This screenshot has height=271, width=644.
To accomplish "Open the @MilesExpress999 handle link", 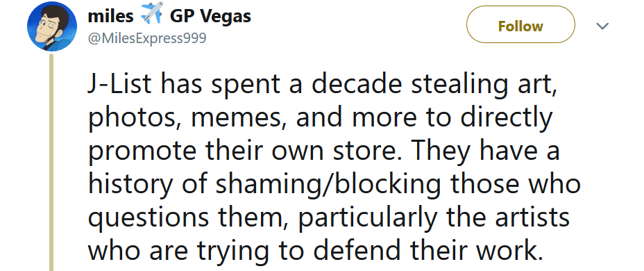I will pyautogui.click(x=147, y=39).
